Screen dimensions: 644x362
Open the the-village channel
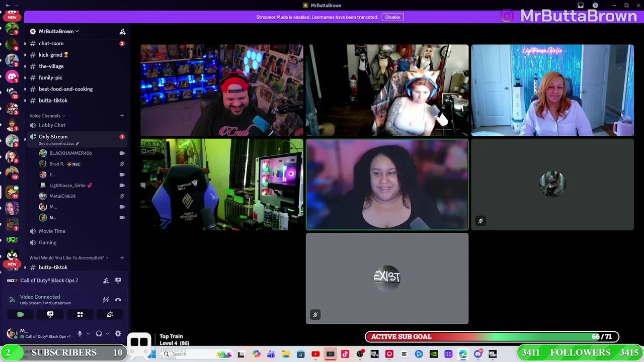coord(76,66)
